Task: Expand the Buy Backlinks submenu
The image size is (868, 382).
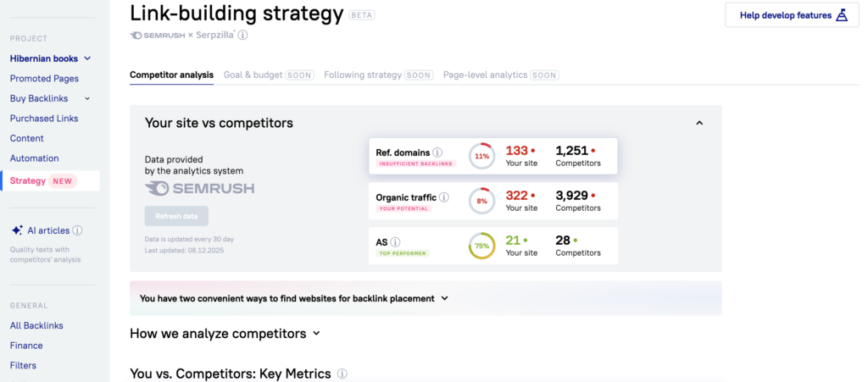Action: pyautogui.click(x=87, y=98)
